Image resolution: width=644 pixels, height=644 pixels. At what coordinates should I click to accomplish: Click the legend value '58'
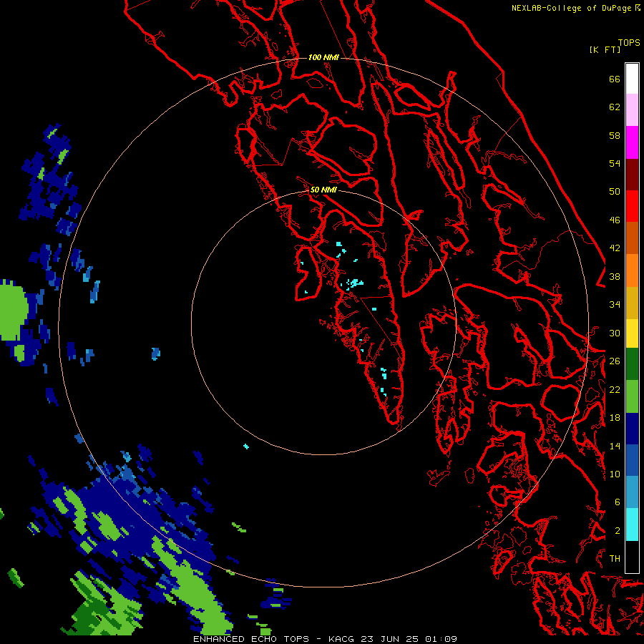615,135
